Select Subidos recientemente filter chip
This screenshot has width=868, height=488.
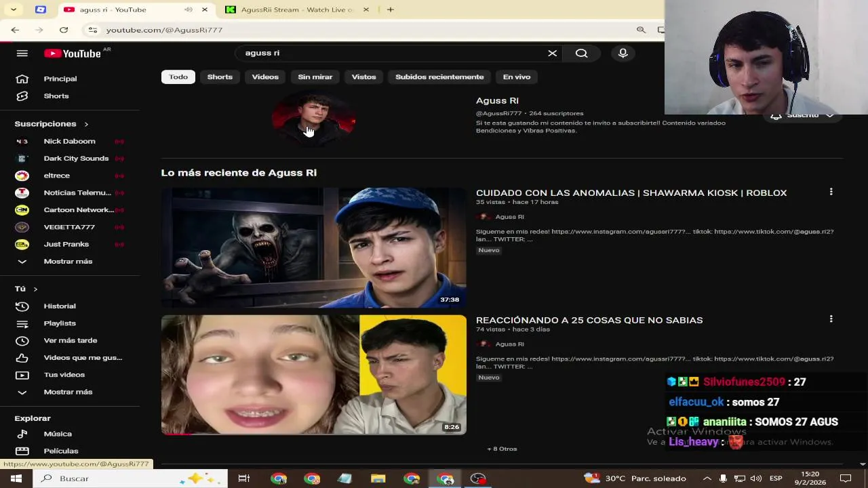pos(439,77)
